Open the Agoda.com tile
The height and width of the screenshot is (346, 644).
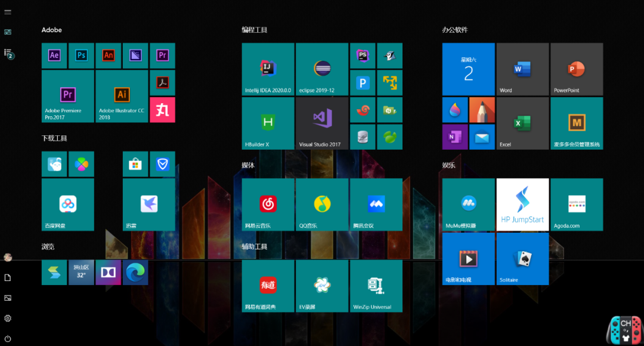click(577, 205)
